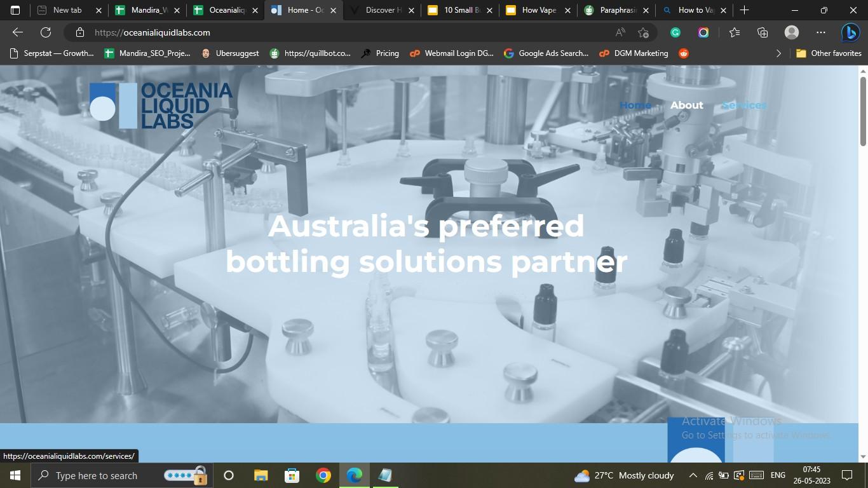Screen dimensions: 868x488
Task: Open File Explorer from the taskbar
Action: (261, 475)
